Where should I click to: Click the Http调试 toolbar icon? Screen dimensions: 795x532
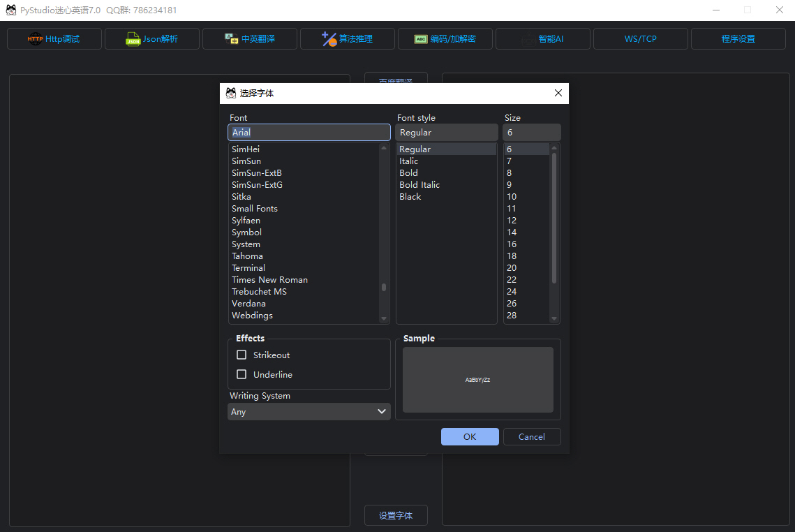pos(35,39)
